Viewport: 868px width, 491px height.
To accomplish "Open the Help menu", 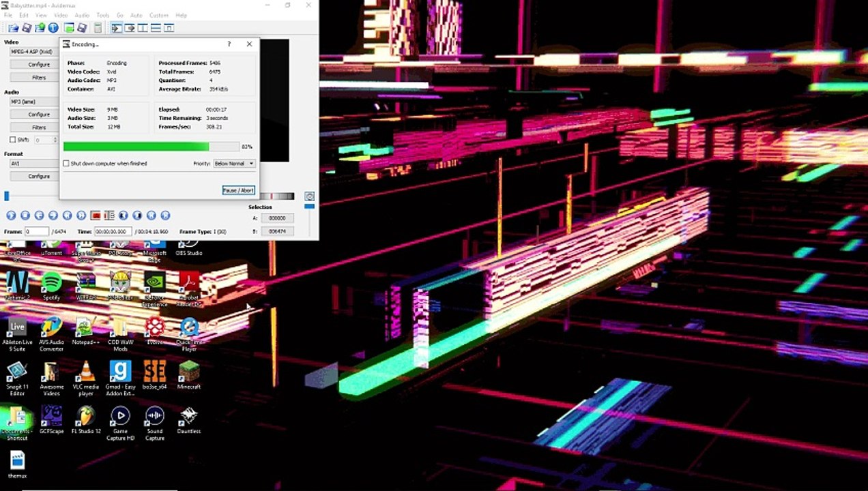I will point(182,15).
